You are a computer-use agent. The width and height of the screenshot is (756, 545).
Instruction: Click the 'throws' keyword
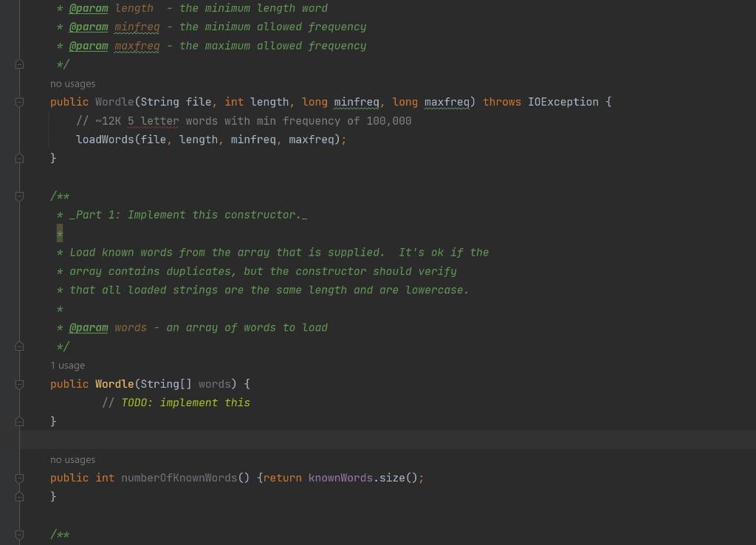(502, 102)
